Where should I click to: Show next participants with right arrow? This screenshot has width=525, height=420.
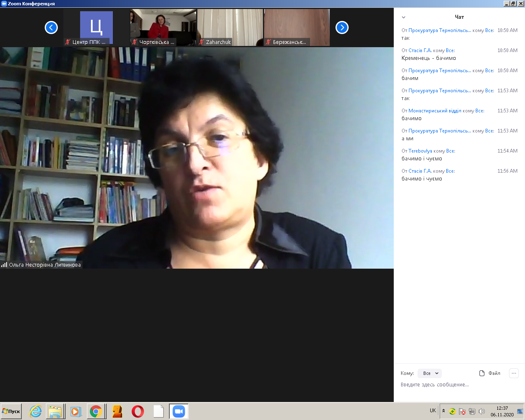[x=342, y=27]
